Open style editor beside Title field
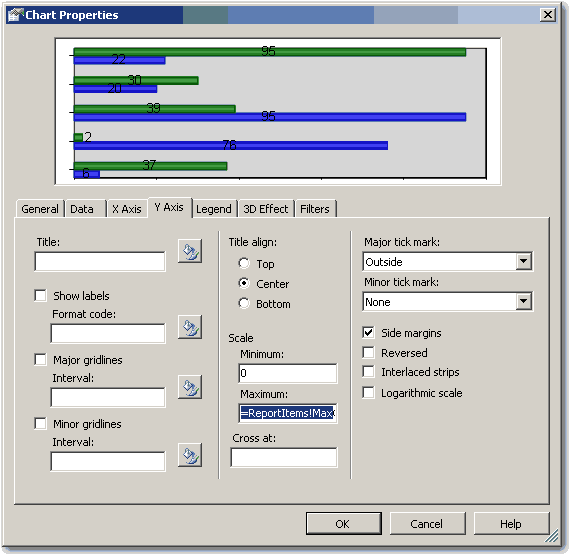 [x=190, y=251]
